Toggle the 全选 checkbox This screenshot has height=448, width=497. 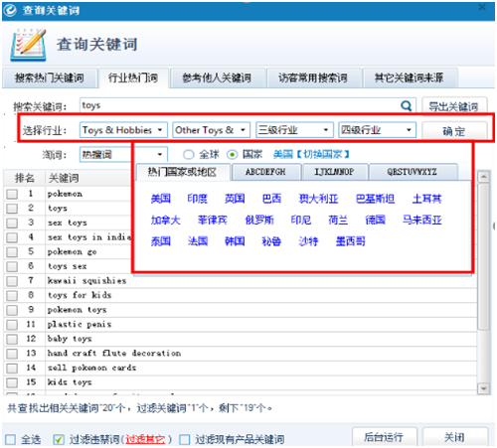(10, 439)
